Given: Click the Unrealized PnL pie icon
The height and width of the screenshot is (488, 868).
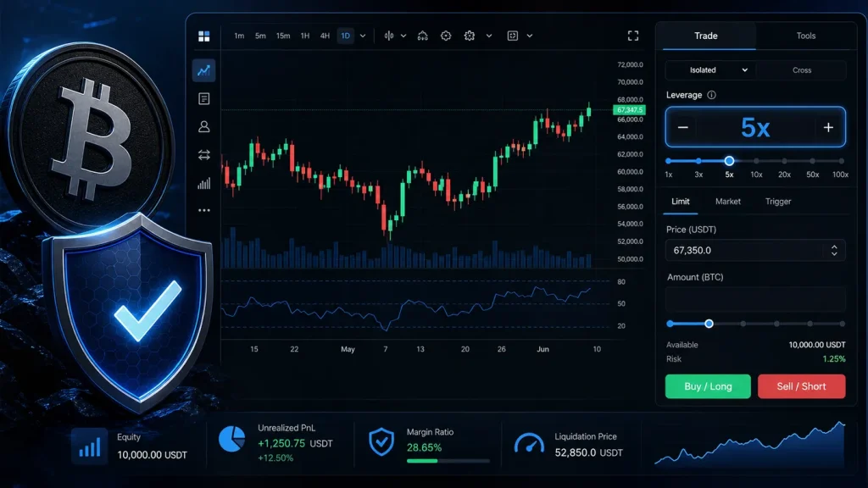Looking at the screenshot, I should click(x=232, y=440).
